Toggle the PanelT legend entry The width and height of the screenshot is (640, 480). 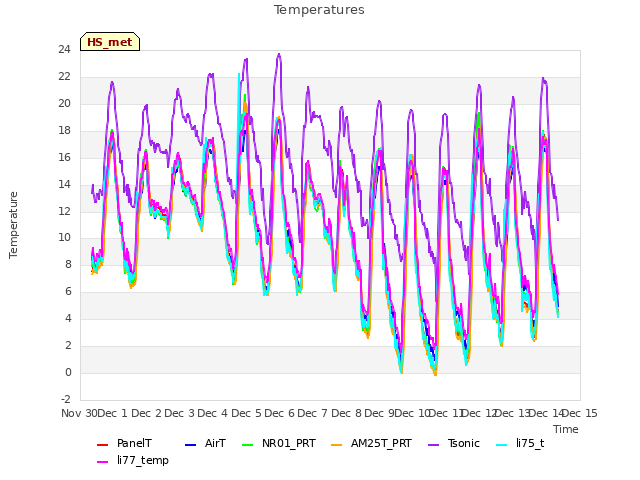(124, 444)
